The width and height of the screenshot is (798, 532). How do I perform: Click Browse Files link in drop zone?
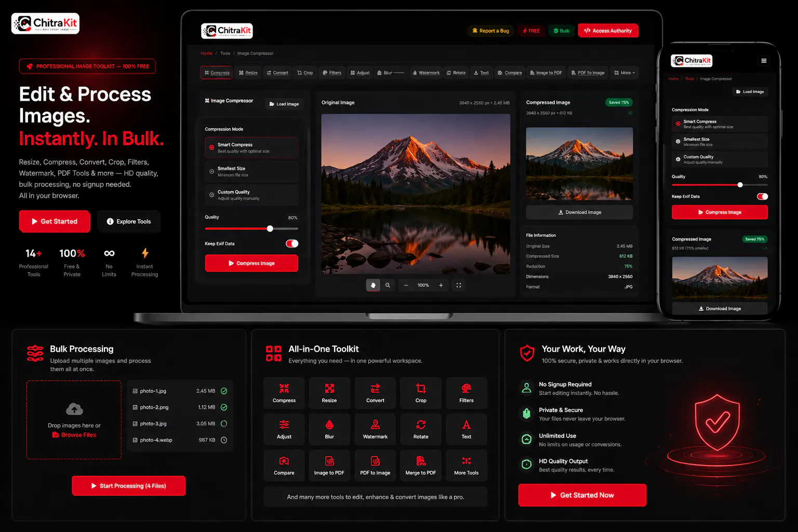click(74, 435)
